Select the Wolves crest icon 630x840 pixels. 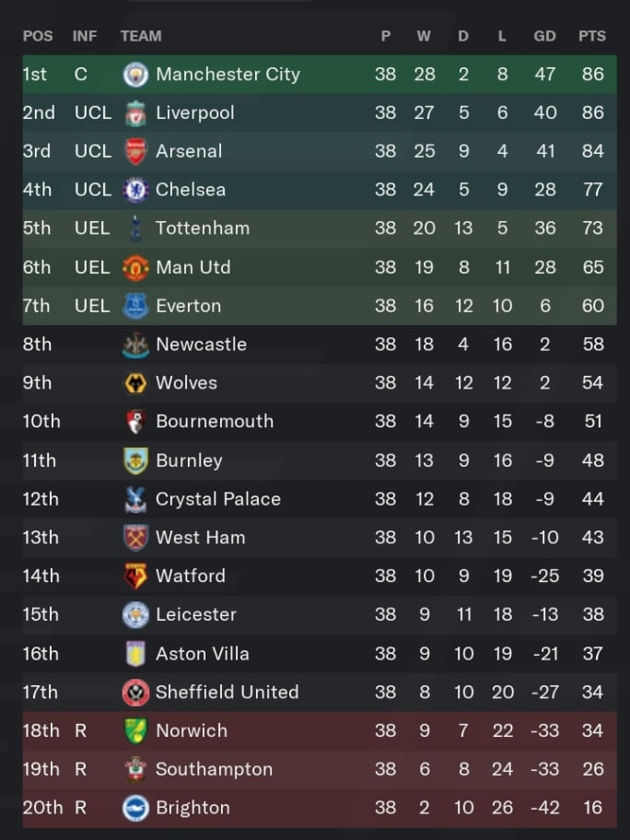coord(135,383)
